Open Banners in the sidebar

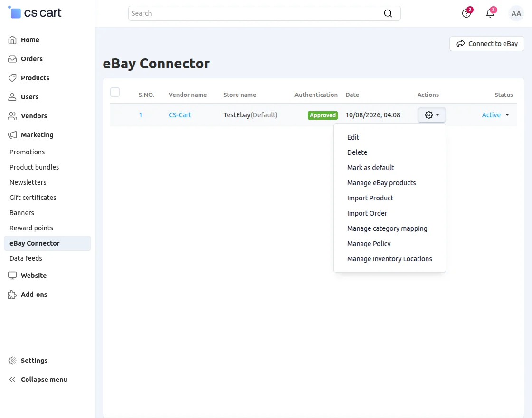click(x=22, y=213)
